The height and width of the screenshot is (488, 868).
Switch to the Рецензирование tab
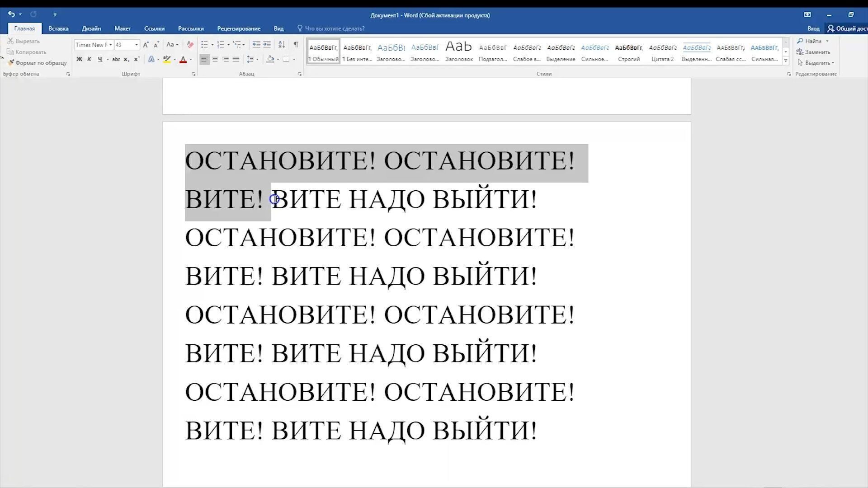click(x=239, y=28)
